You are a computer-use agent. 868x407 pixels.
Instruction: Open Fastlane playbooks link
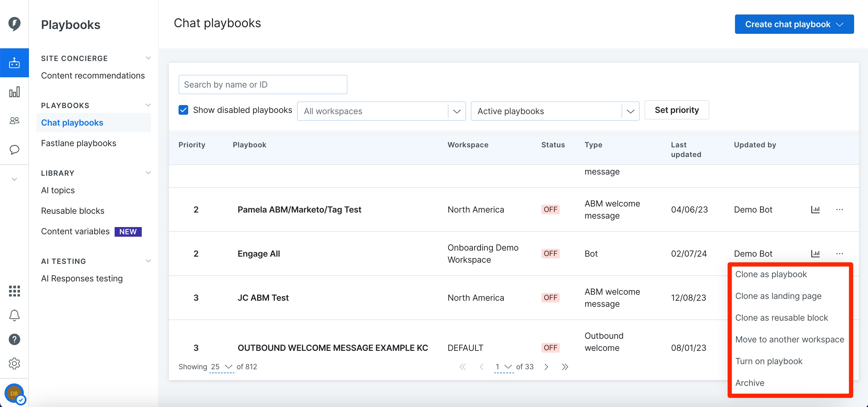(78, 143)
